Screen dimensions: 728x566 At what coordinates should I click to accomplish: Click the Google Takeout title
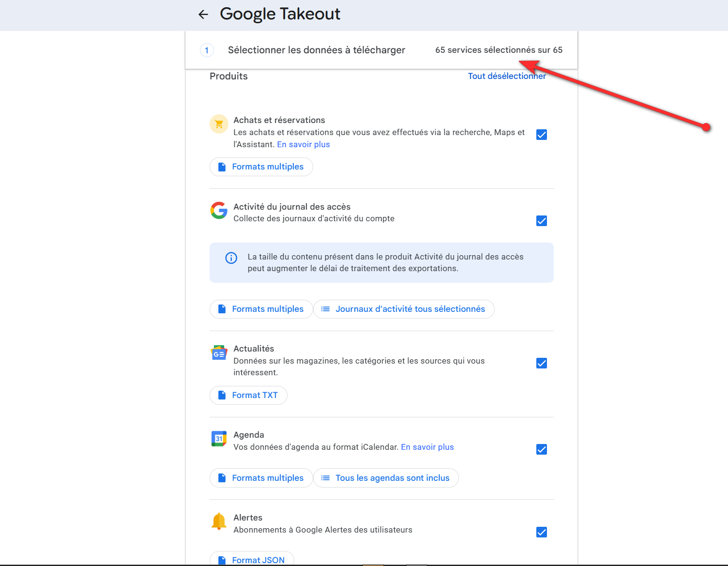coord(280,14)
